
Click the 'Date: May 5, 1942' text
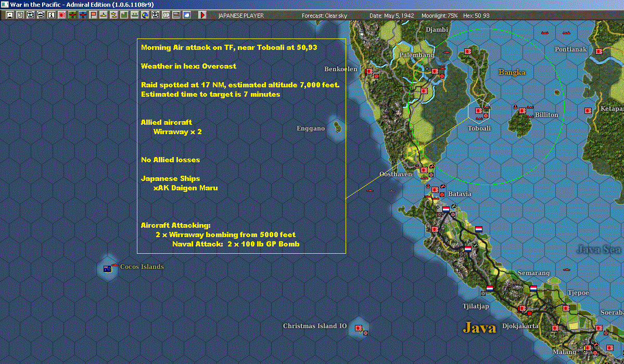(391, 16)
